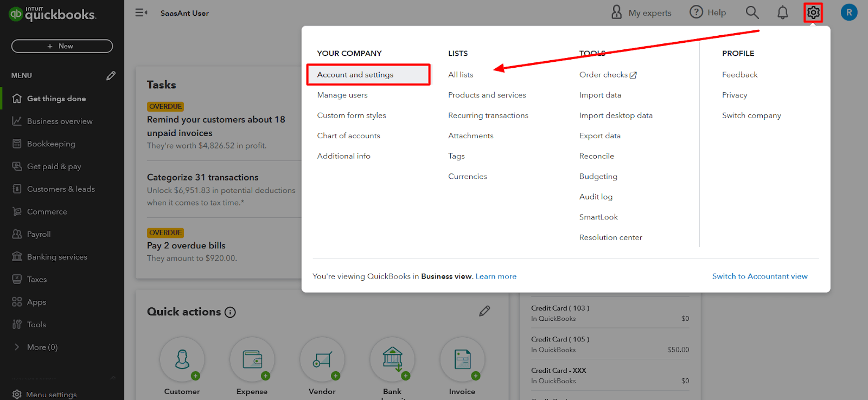
Task: Select Privacy under Profile
Action: [735, 95]
